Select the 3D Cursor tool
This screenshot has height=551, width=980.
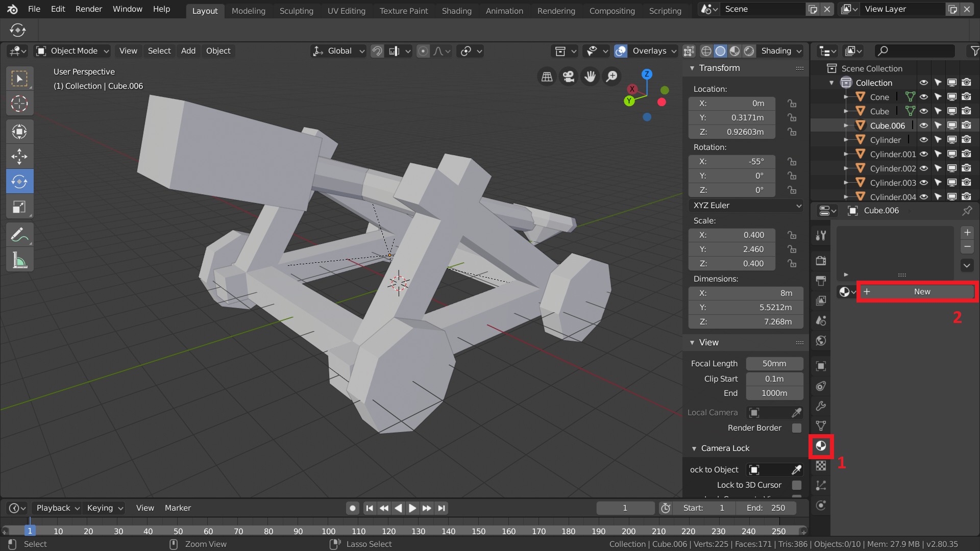[19, 104]
